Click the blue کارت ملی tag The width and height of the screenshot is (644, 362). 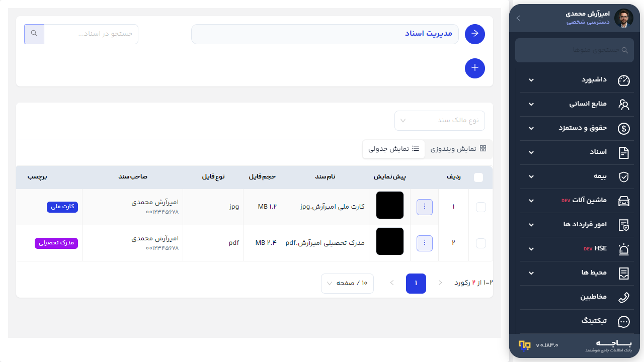[63, 207]
